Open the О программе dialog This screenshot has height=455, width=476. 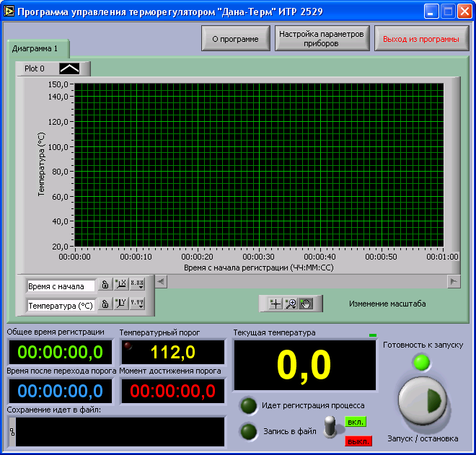pyautogui.click(x=235, y=39)
